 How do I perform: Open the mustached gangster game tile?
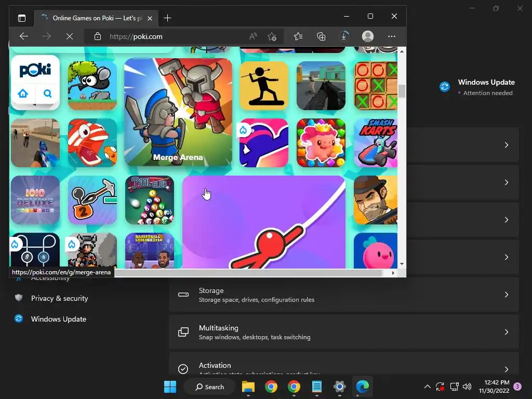click(x=376, y=200)
